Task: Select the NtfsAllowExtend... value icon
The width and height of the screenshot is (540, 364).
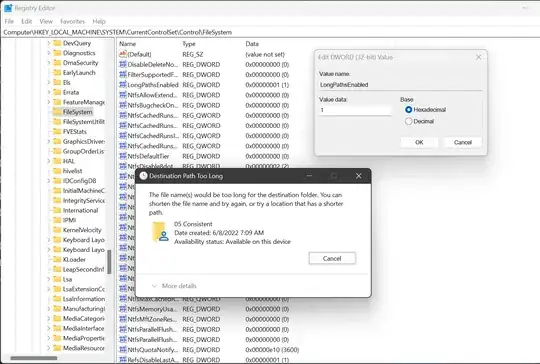Action: pos(123,95)
